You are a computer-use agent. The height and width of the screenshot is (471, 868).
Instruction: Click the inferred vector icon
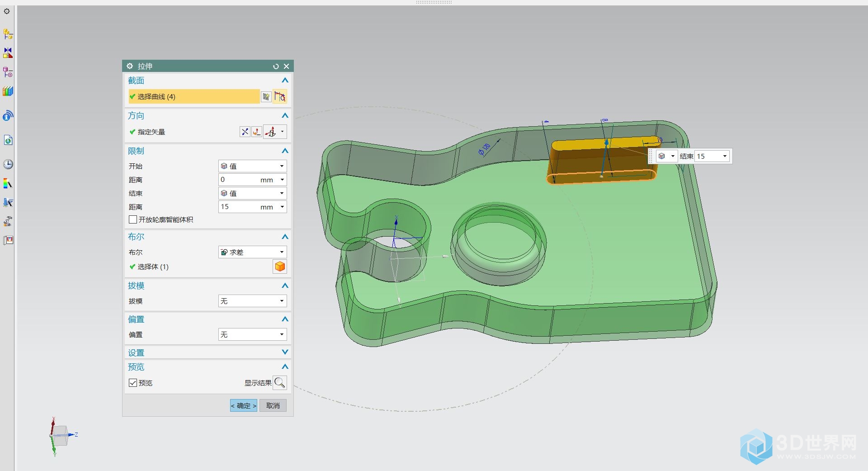coord(270,132)
